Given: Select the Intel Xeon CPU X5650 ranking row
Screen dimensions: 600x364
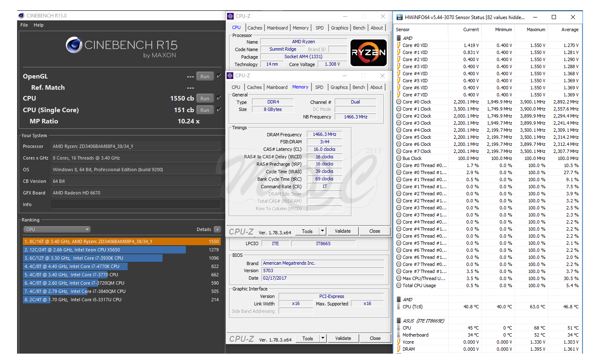Looking at the screenshot, I should [x=121, y=250].
